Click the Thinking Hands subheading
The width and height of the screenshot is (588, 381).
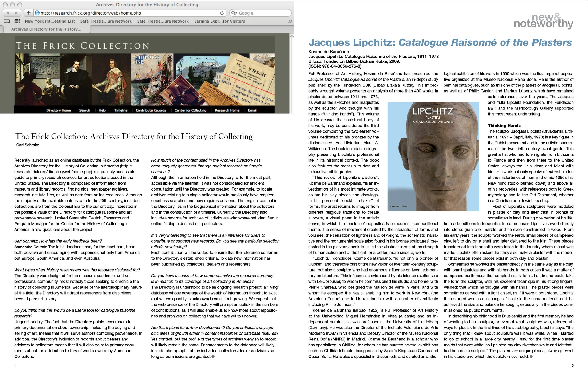(x=504, y=126)
